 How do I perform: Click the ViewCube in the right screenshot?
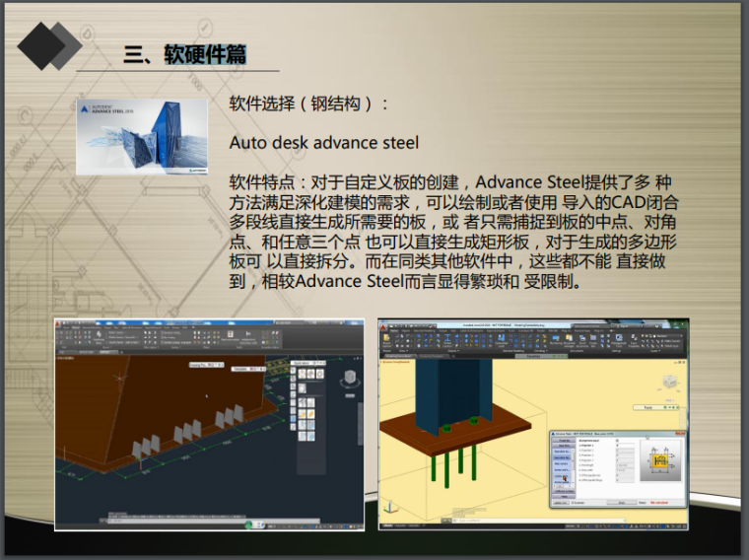point(669,383)
